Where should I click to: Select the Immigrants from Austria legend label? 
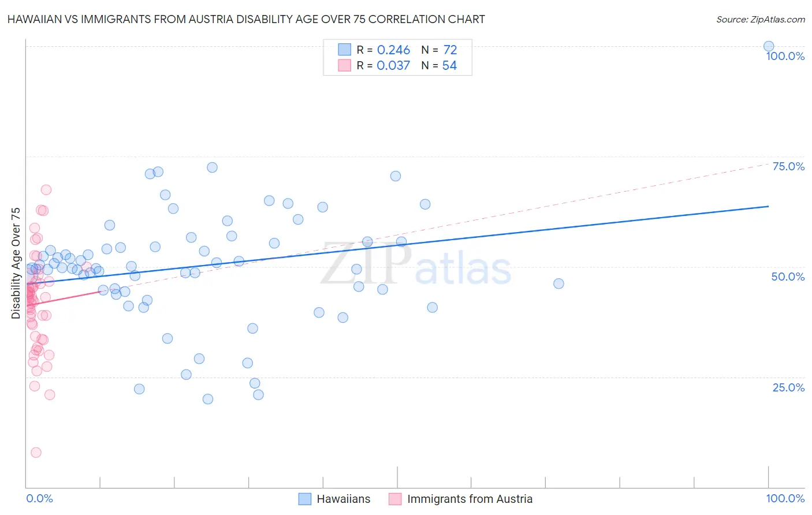[470, 499]
